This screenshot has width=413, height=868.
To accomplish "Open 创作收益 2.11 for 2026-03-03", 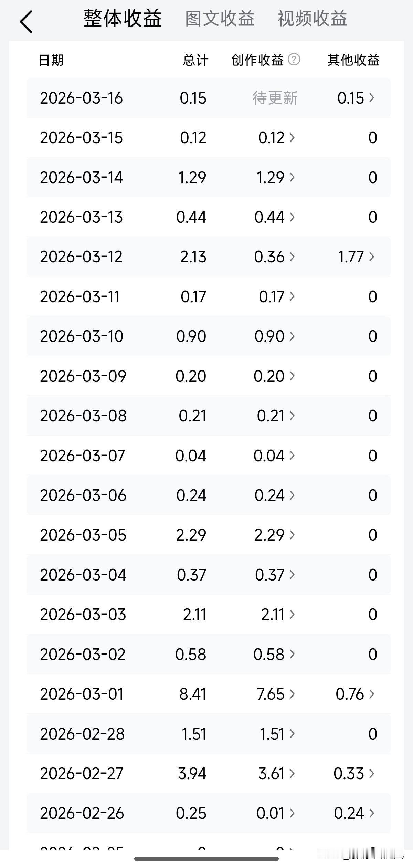I will [278, 615].
